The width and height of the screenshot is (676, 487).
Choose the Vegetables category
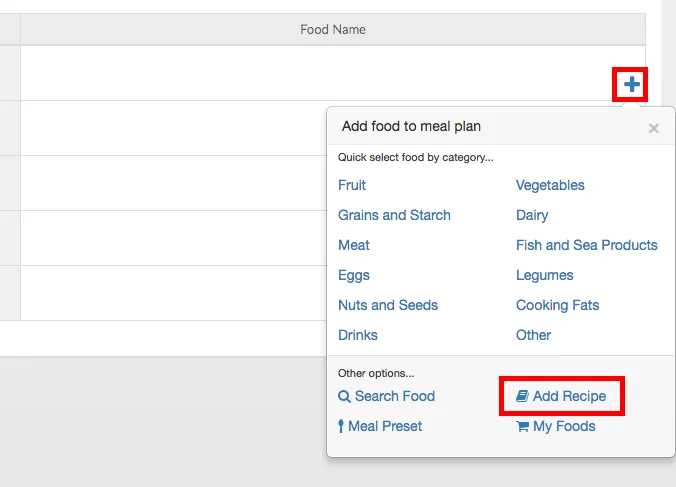click(x=550, y=185)
